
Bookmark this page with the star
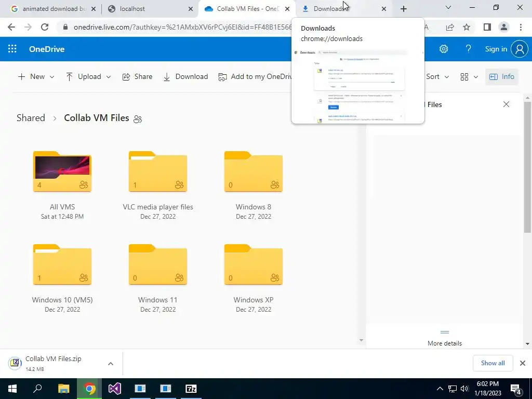coord(467,27)
